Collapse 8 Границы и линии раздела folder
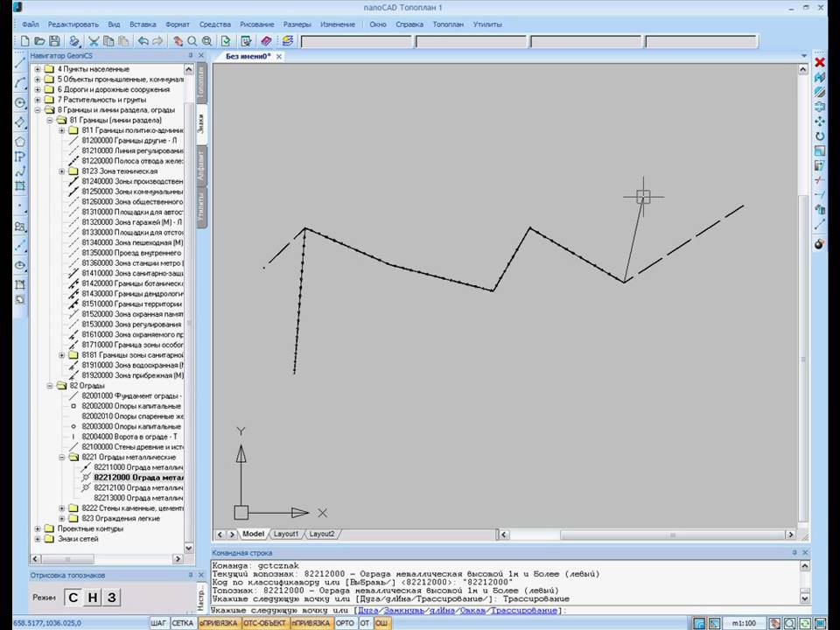This screenshot has height=630, width=840. 38,110
